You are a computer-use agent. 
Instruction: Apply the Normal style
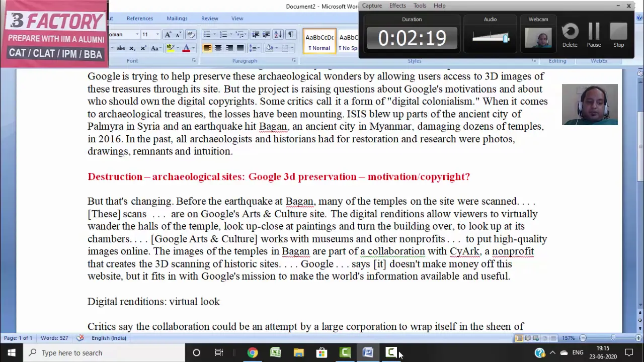[319, 41]
